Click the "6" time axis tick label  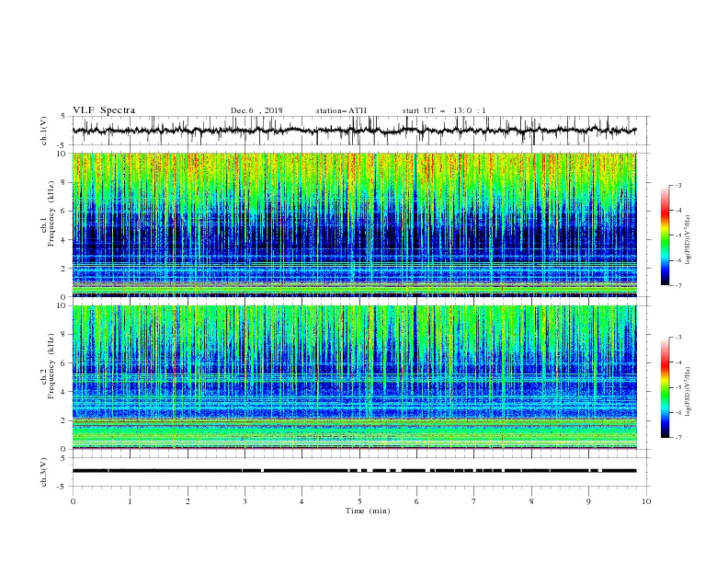(x=416, y=501)
